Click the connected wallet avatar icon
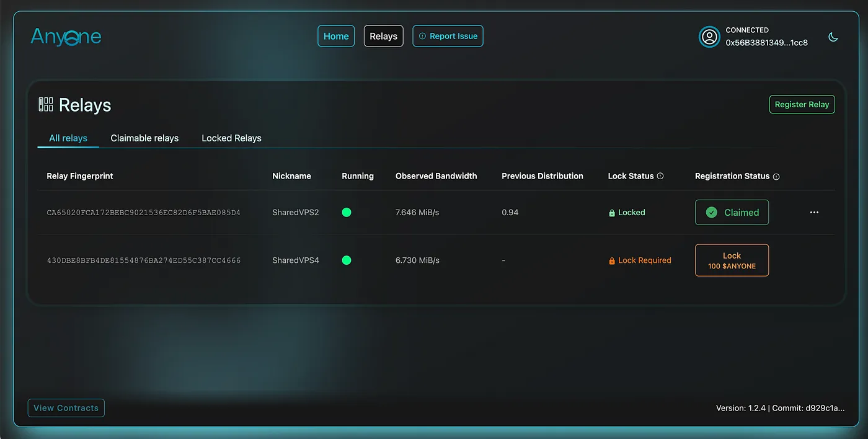This screenshot has width=868, height=439. [709, 37]
